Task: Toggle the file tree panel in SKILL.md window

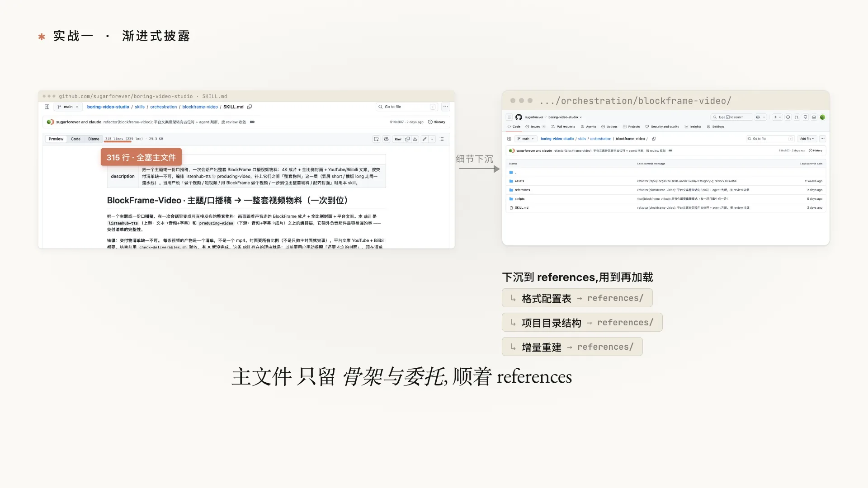Action: tap(47, 107)
